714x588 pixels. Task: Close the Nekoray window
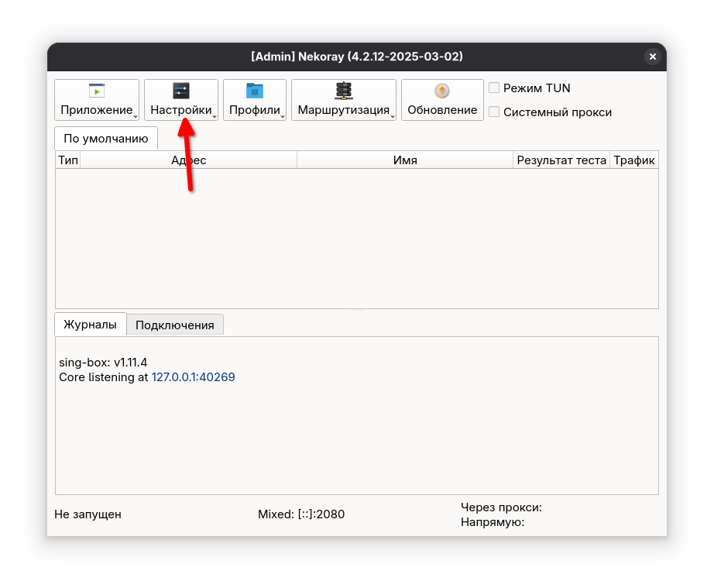pos(653,57)
